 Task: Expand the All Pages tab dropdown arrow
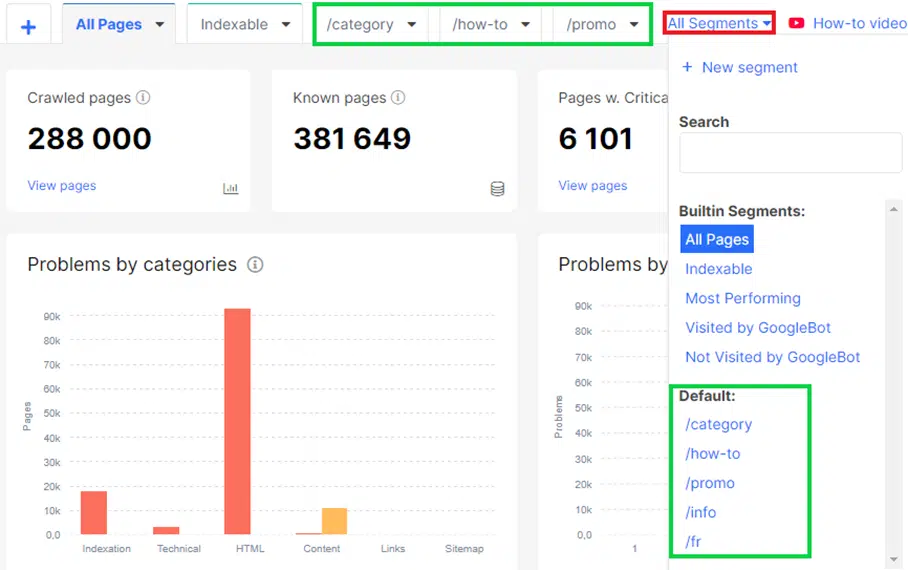[x=160, y=25]
